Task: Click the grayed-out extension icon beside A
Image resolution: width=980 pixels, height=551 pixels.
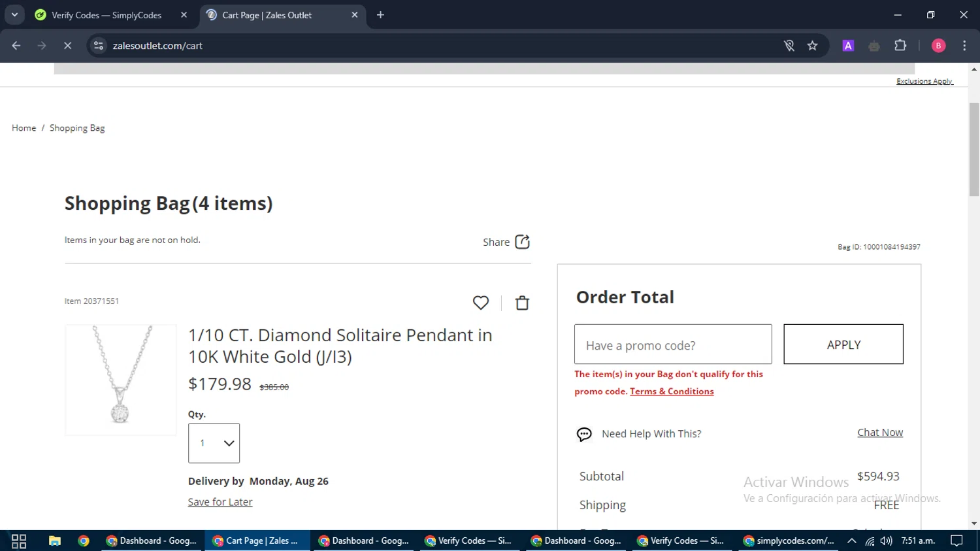Action: [x=874, y=46]
